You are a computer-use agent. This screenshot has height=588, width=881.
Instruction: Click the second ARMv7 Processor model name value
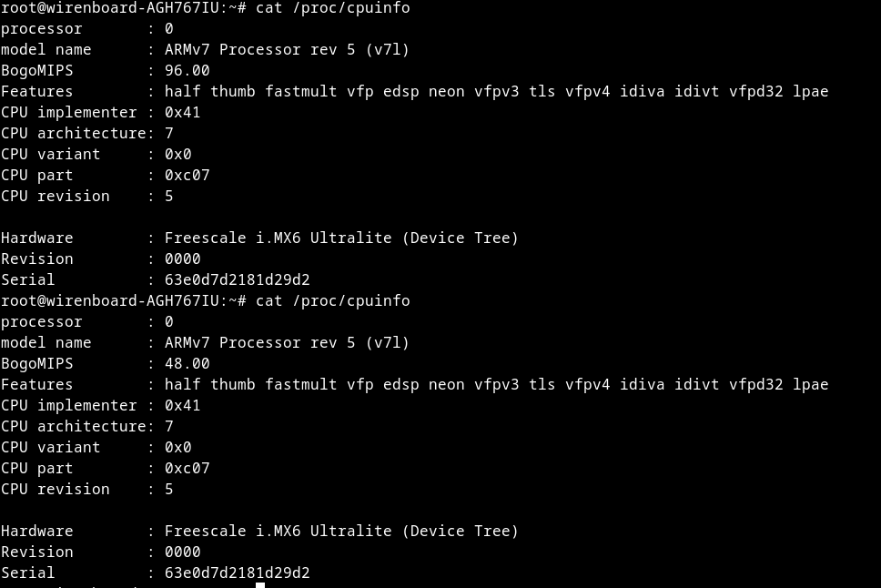[287, 342]
